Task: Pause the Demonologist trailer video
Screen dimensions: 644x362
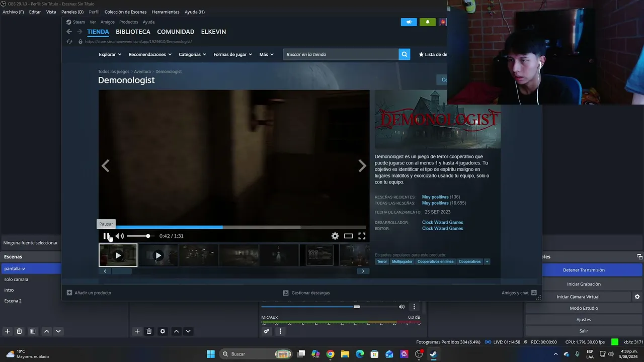Action: 107,236
